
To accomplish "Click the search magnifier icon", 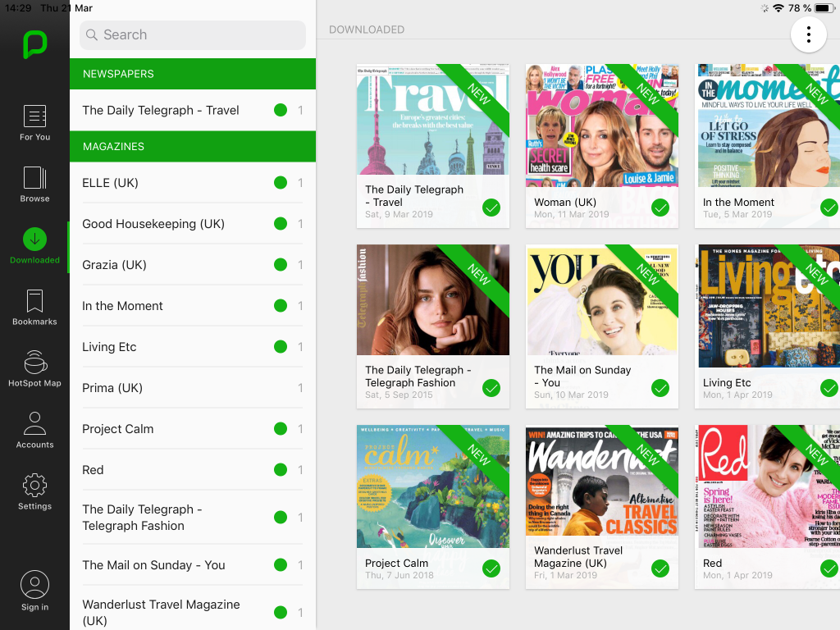I will pyautogui.click(x=92, y=34).
